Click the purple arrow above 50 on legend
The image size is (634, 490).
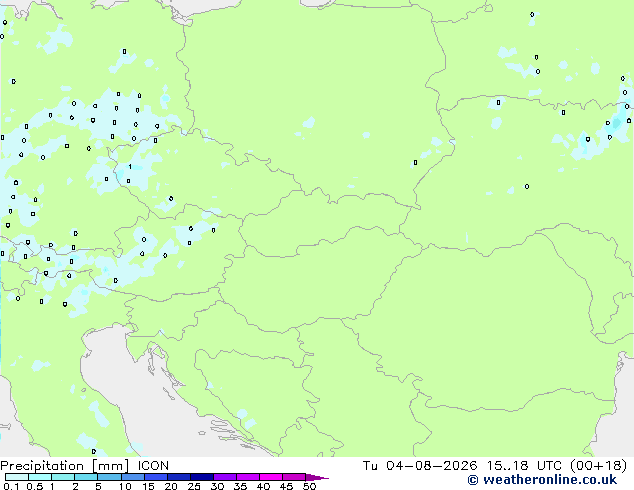click(x=317, y=477)
